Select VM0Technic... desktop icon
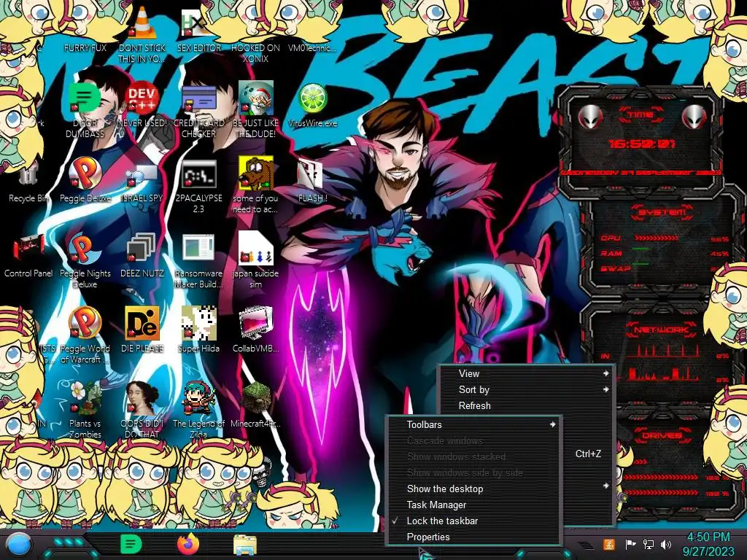 pos(312,47)
